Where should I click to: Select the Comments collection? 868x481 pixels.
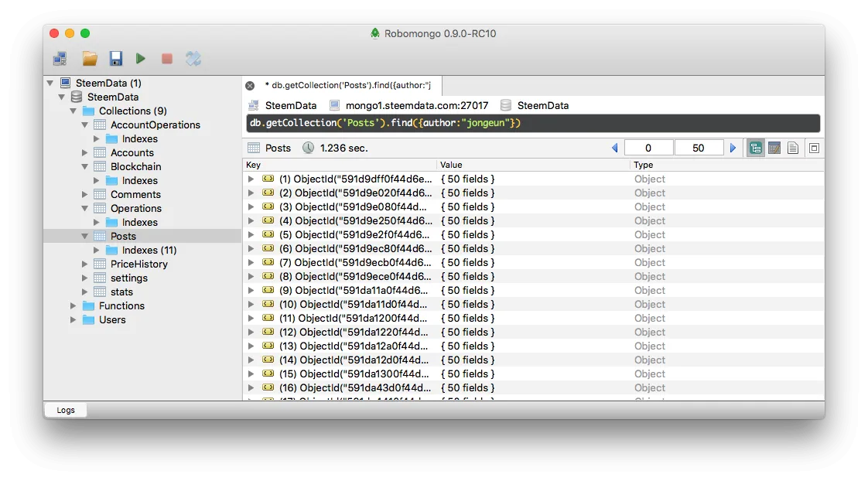(x=135, y=194)
